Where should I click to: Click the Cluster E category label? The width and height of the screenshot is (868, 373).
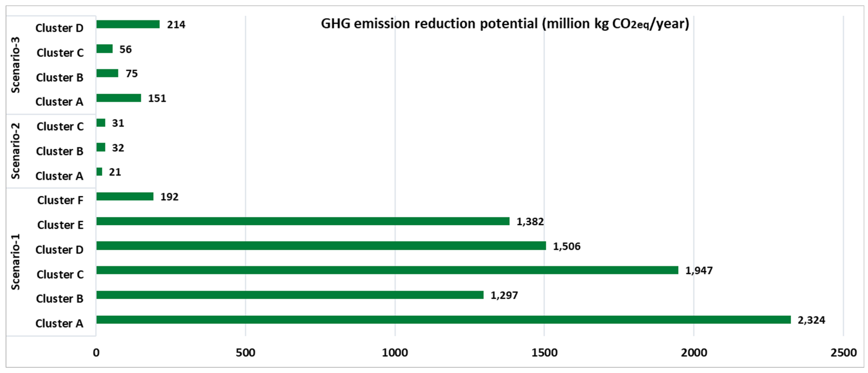coord(60,225)
